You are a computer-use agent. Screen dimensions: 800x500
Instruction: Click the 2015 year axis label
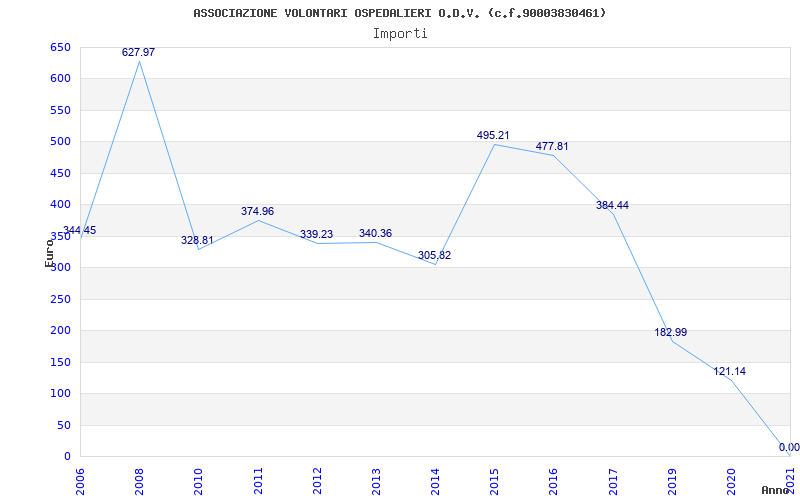coord(494,481)
